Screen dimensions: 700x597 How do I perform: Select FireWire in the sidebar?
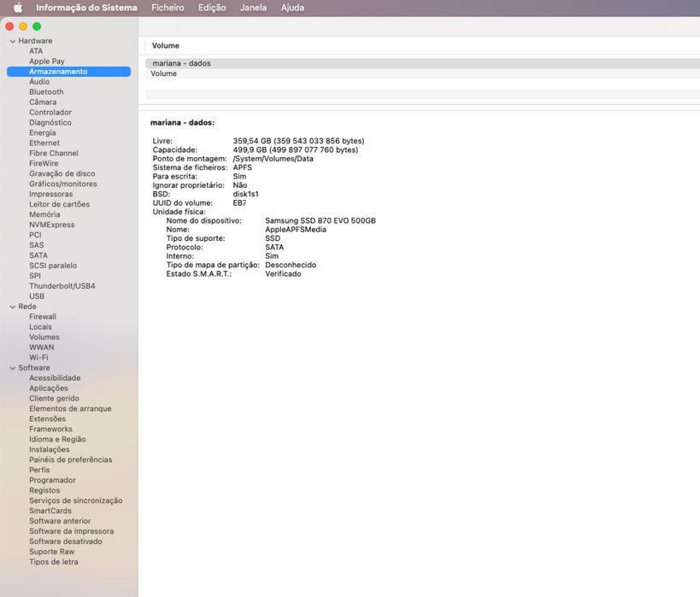(x=44, y=163)
